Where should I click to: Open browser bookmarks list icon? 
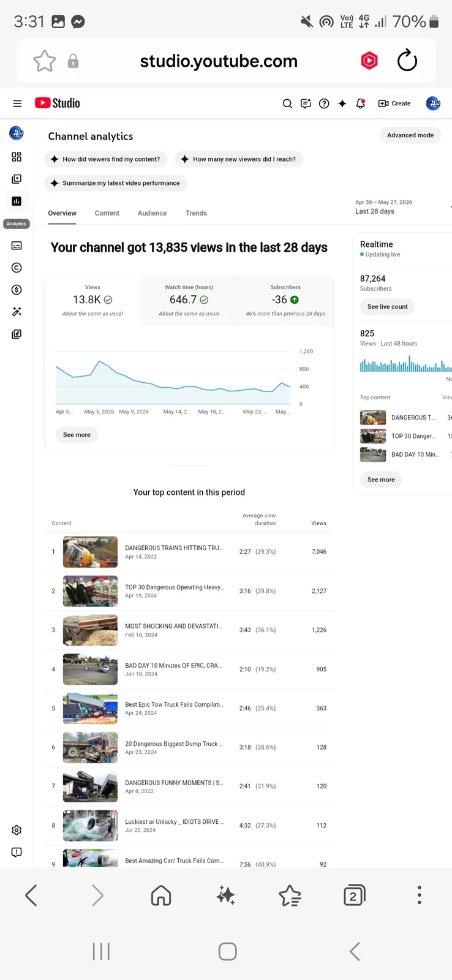[x=290, y=895]
